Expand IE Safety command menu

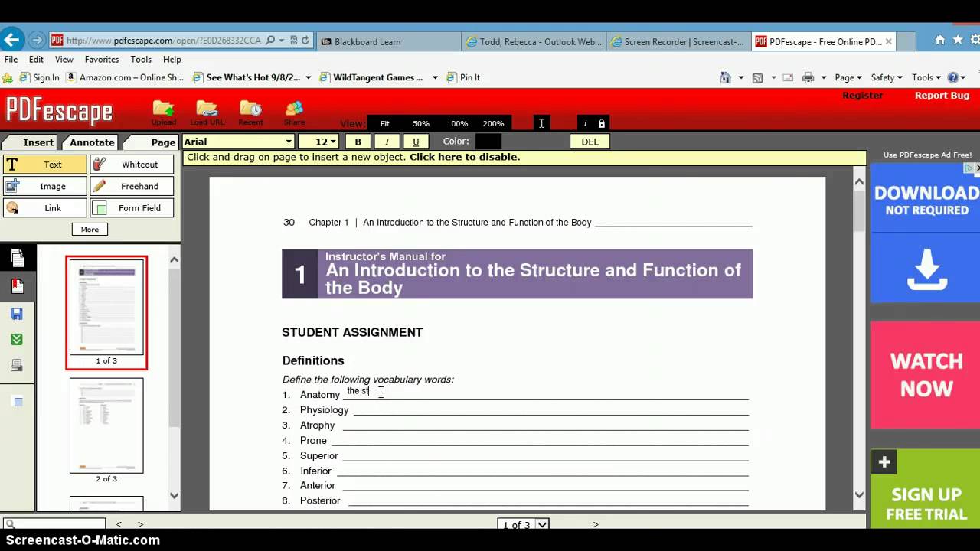tap(887, 77)
